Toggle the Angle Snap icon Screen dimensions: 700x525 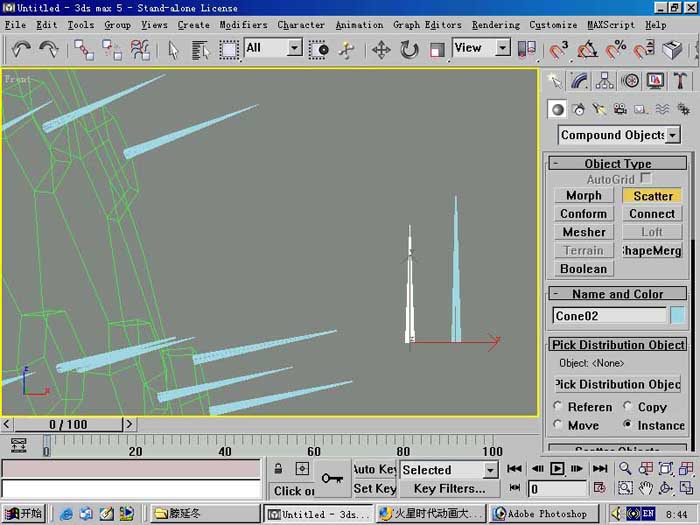[x=587, y=50]
